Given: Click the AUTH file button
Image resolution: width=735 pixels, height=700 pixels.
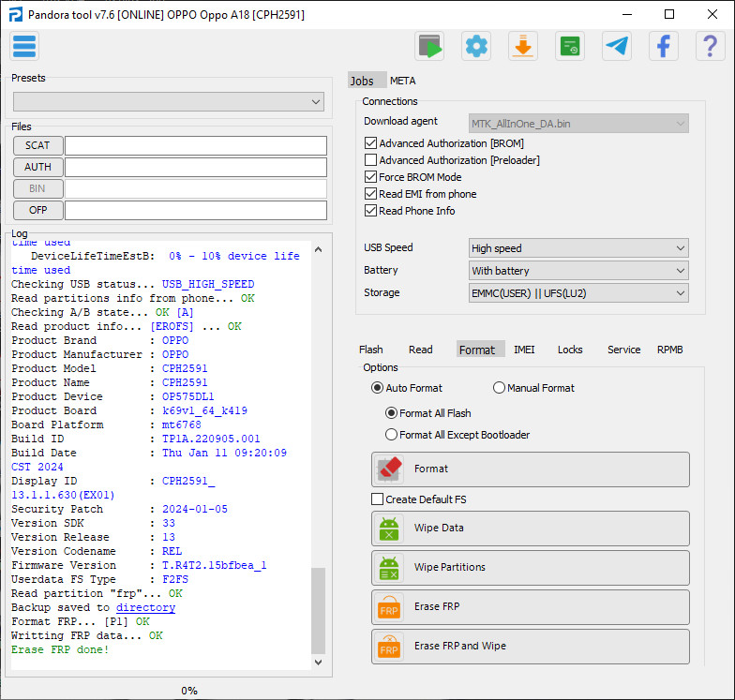Looking at the screenshot, I should [37, 167].
